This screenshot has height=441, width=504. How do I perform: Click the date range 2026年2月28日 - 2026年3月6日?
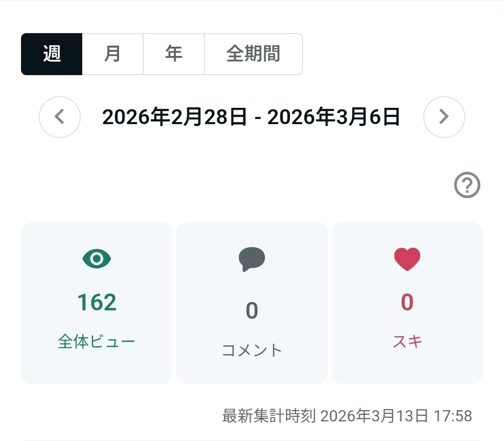[x=252, y=117]
